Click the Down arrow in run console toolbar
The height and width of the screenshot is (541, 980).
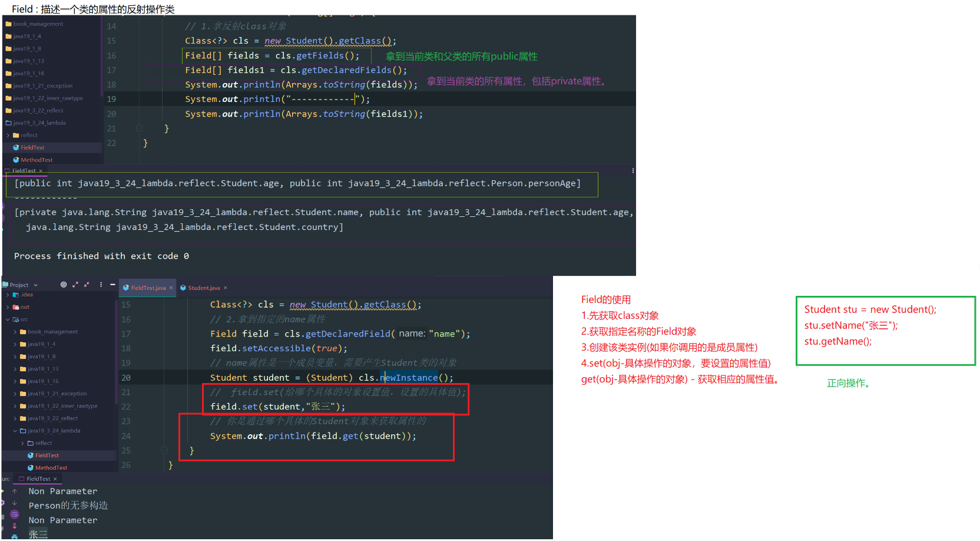(14, 503)
